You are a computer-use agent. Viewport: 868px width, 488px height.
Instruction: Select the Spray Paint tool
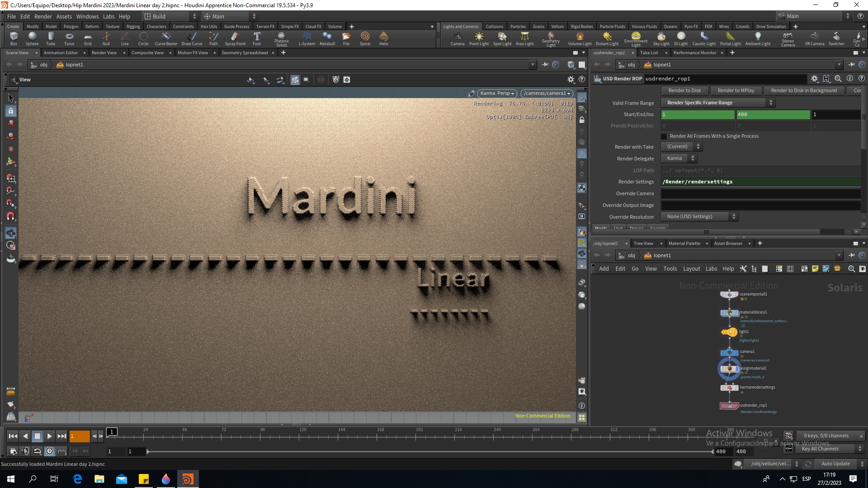click(x=235, y=38)
